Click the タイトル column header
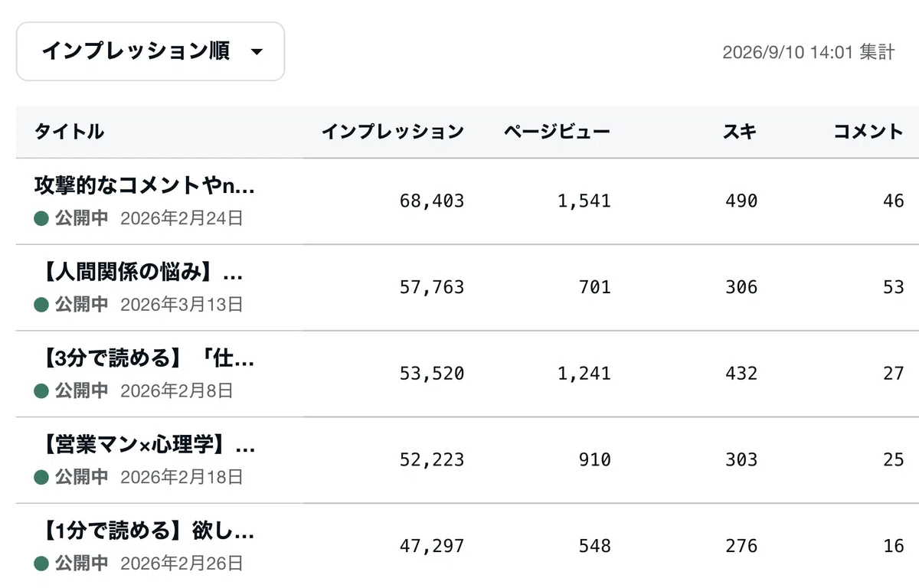This screenshot has height=588, width=919. [69, 132]
